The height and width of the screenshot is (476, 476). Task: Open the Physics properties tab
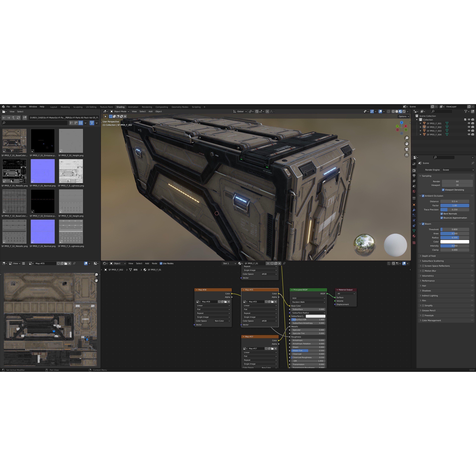pos(414,220)
